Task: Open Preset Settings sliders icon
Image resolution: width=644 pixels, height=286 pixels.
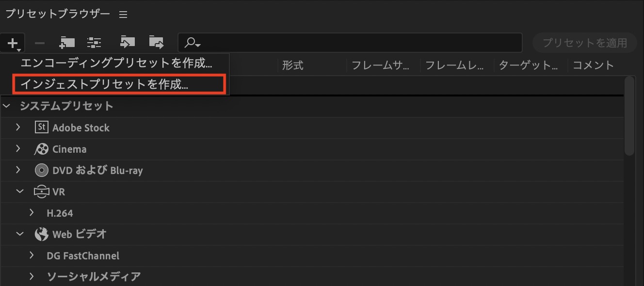Action: coord(94,43)
